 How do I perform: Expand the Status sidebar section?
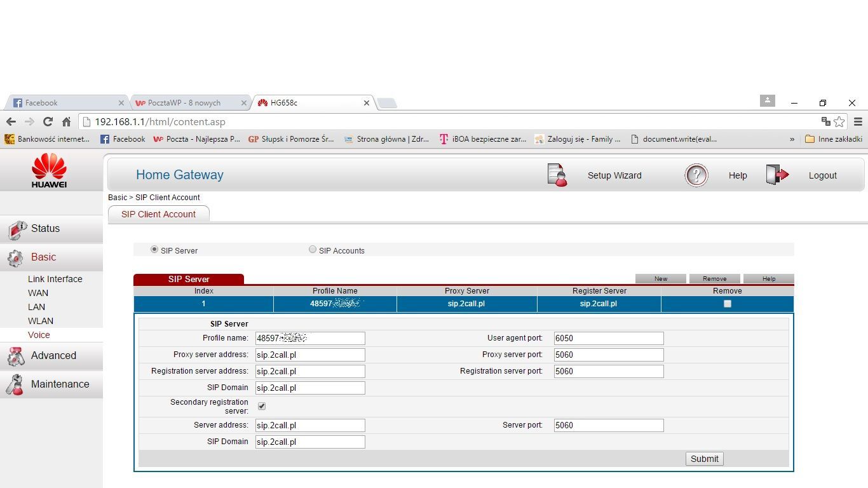pyautogui.click(x=45, y=229)
